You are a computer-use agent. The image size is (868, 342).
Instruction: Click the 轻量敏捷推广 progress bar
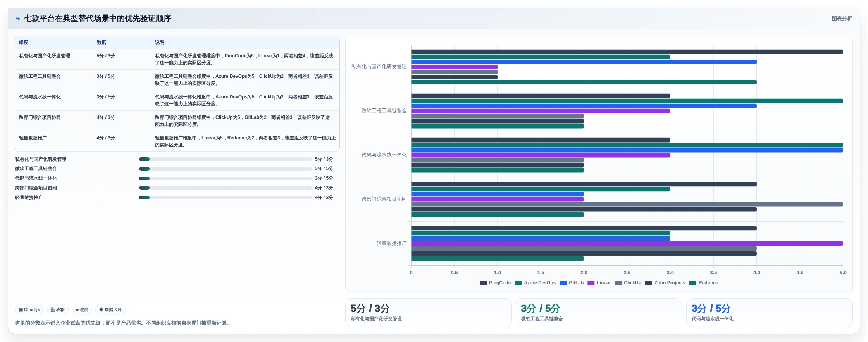(x=226, y=198)
